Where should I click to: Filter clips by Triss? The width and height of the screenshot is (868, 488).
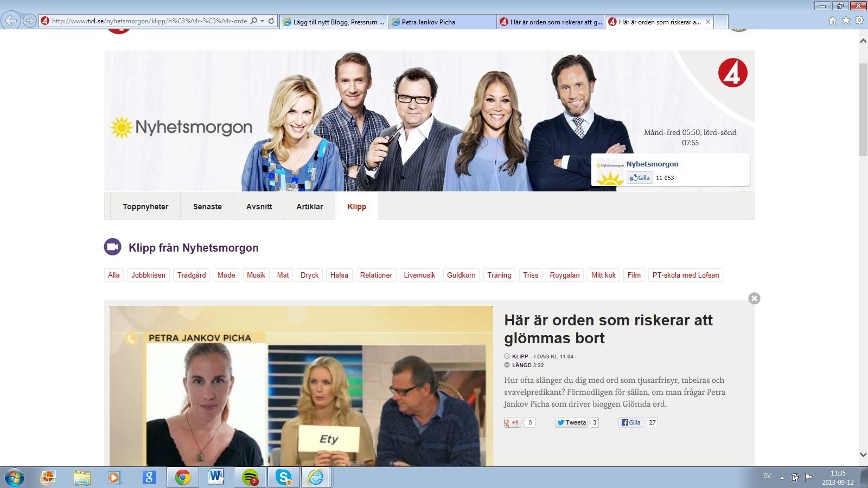[x=531, y=275]
